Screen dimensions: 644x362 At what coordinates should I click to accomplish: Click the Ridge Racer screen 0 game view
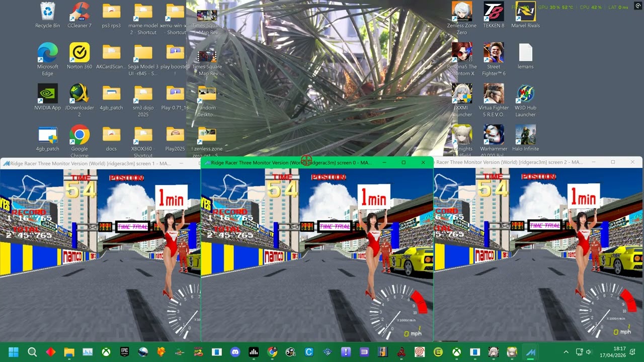[317, 255]
